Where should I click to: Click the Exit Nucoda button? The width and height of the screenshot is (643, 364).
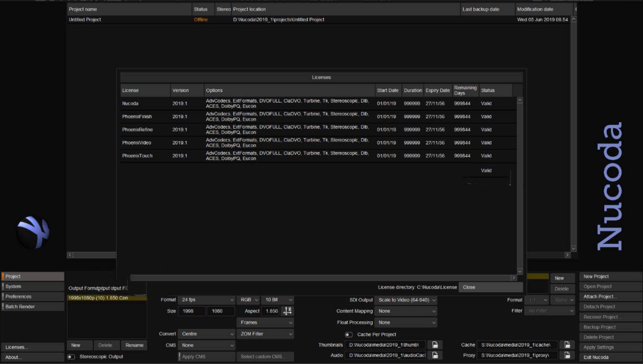coord(611,357)
